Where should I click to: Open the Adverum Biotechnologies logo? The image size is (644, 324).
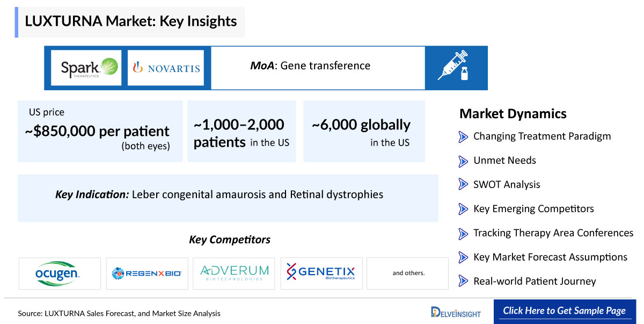click(x=234, y=273)
